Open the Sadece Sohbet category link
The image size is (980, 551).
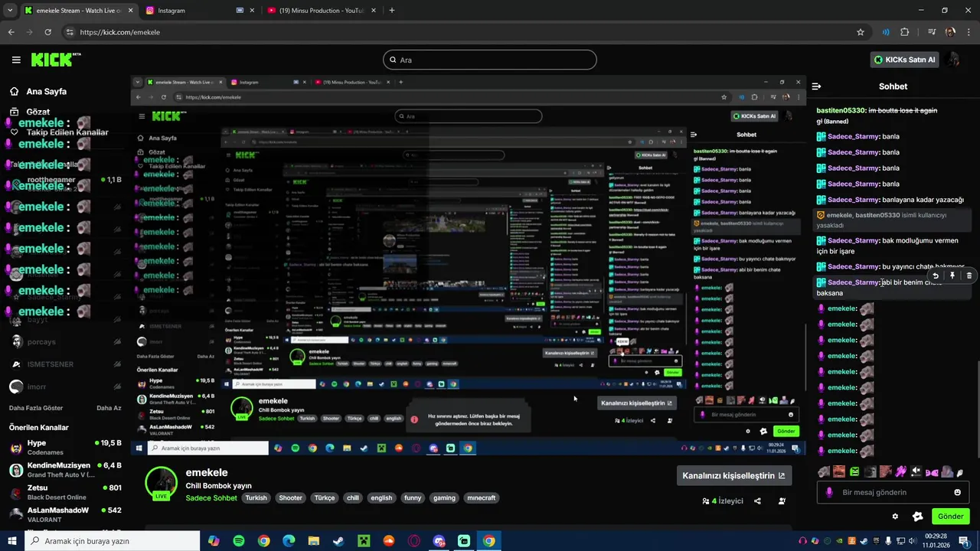(211, 498)
